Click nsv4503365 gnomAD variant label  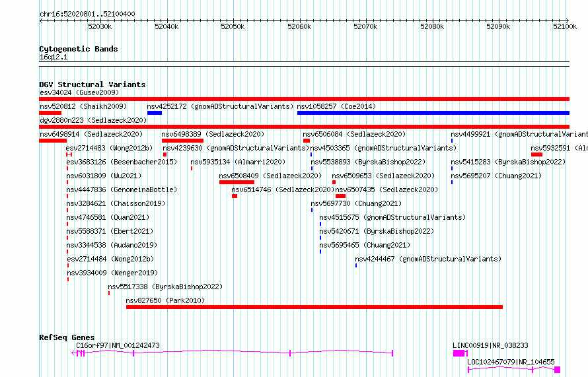tap(383, 148)
